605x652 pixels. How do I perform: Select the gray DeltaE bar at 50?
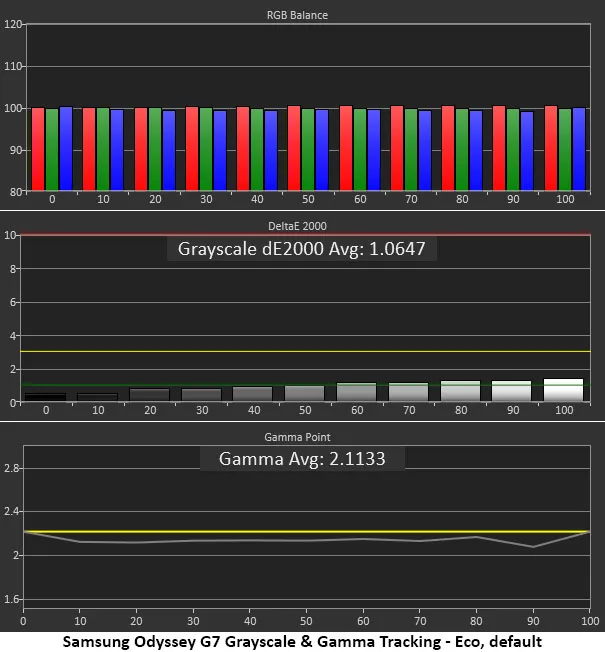pos(304,393)
